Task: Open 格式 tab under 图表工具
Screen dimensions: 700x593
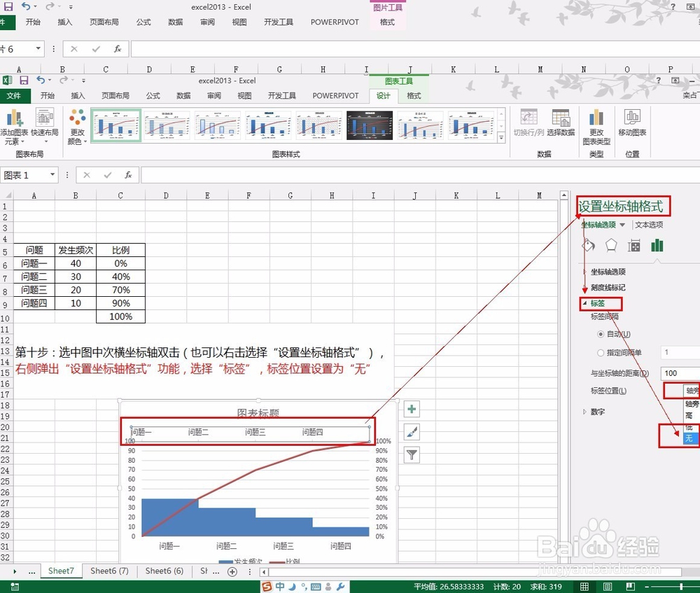Action: (414, 95)
